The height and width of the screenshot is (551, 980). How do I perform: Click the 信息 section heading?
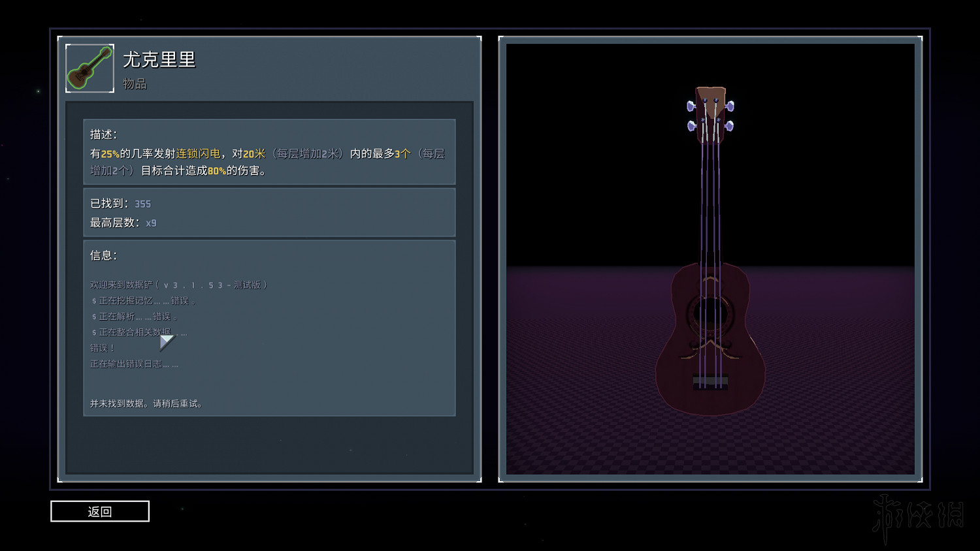(x=103, y=255)
